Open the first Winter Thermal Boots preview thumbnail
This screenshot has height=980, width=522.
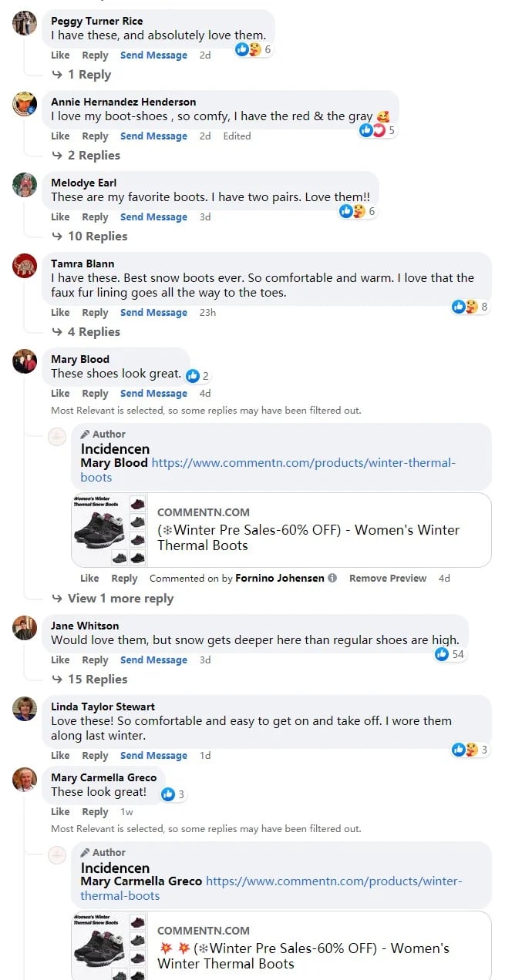[109, 530]
